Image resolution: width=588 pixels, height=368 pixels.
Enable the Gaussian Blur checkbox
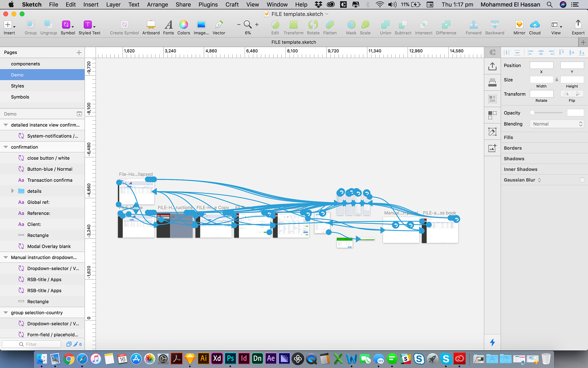[x=582, y=180]
